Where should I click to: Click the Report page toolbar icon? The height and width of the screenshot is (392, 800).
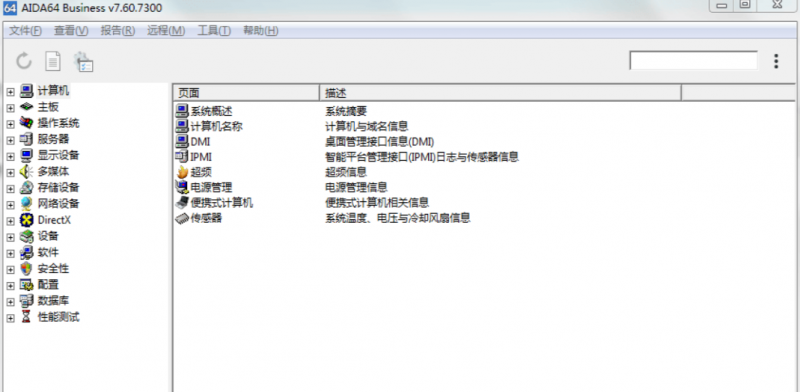[x=53, y=61]
